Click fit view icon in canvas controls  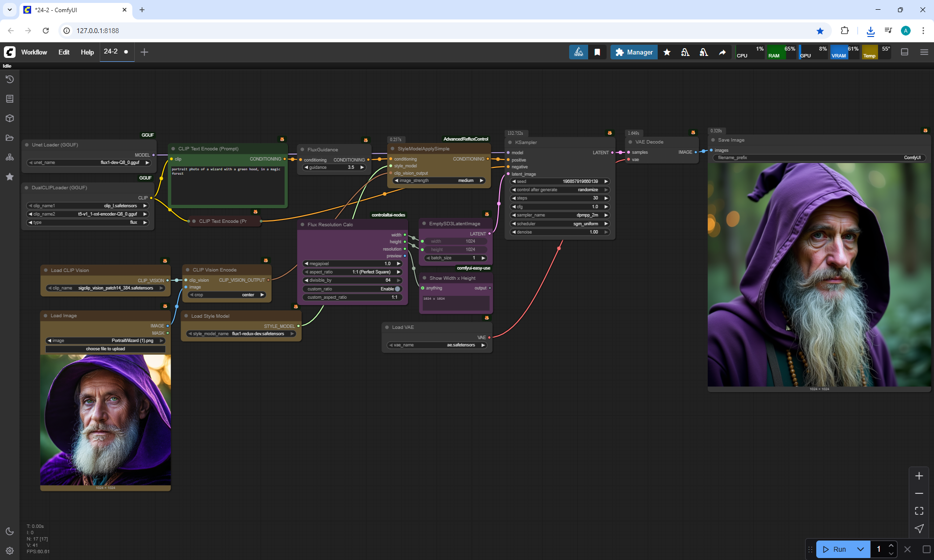[x=919, y=511]
